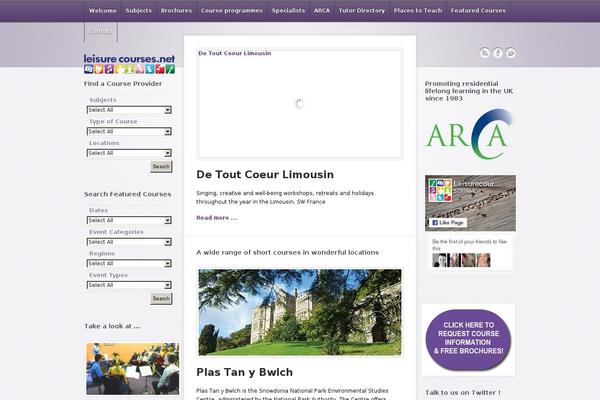Search under Search Featured Courses

click(x=161, y=299)
